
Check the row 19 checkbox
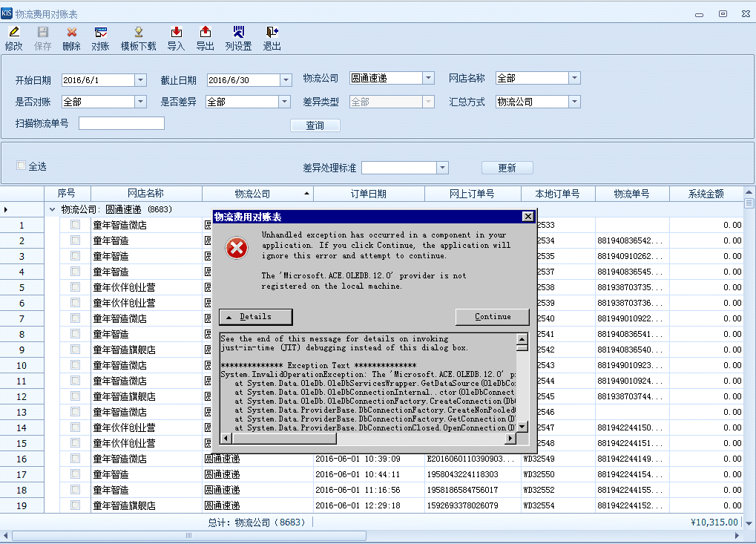point(75,505)
